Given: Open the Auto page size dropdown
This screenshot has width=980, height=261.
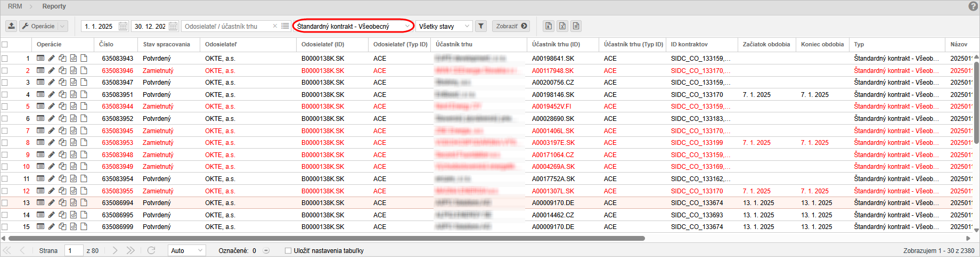Looking at the screenshot, I should [187, 250].
